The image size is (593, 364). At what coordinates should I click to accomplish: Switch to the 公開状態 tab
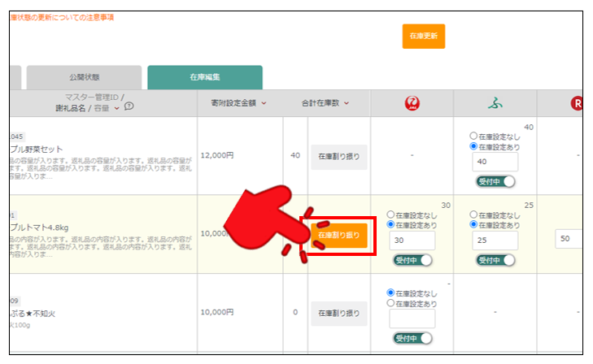point(85,78)
